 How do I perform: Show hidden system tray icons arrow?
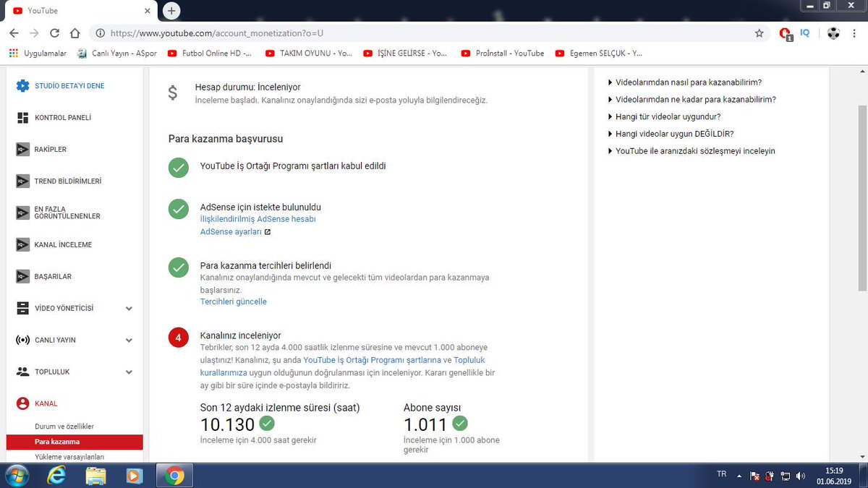coord(739,476)
